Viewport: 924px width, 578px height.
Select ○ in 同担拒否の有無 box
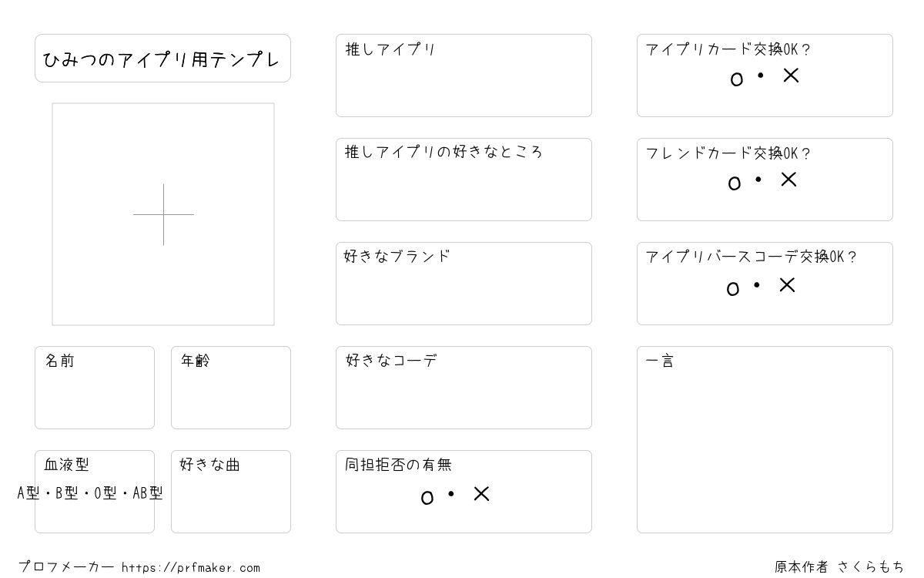(427, 498)
